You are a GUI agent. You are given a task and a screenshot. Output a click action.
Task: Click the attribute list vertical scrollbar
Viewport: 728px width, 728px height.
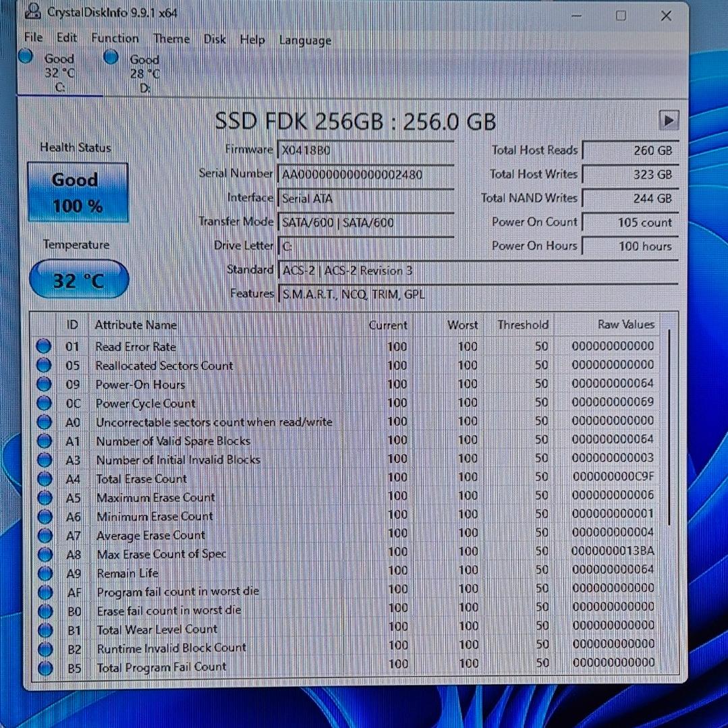pos(669,427)
